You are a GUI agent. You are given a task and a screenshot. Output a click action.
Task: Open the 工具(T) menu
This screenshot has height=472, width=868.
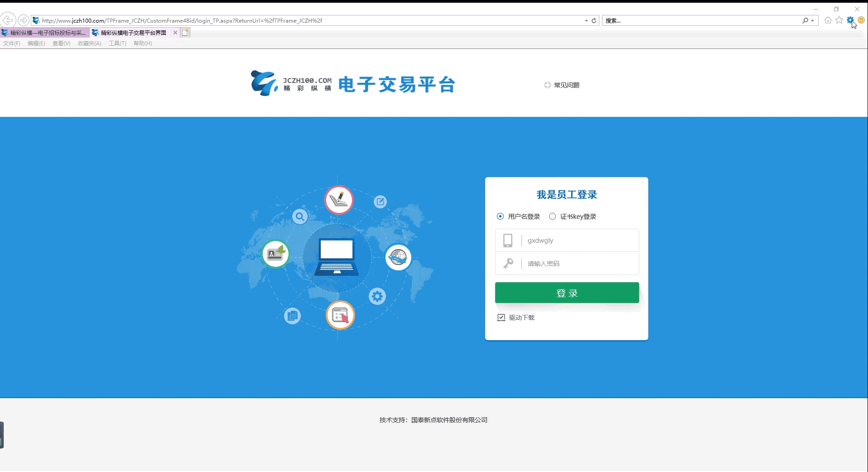117,43
